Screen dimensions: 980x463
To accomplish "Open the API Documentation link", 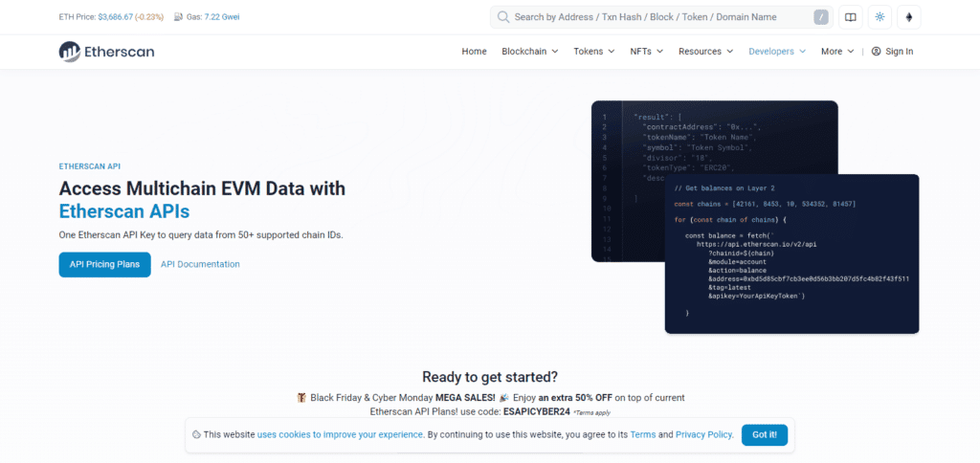I will pyautogui.click(x=200, y=264).
